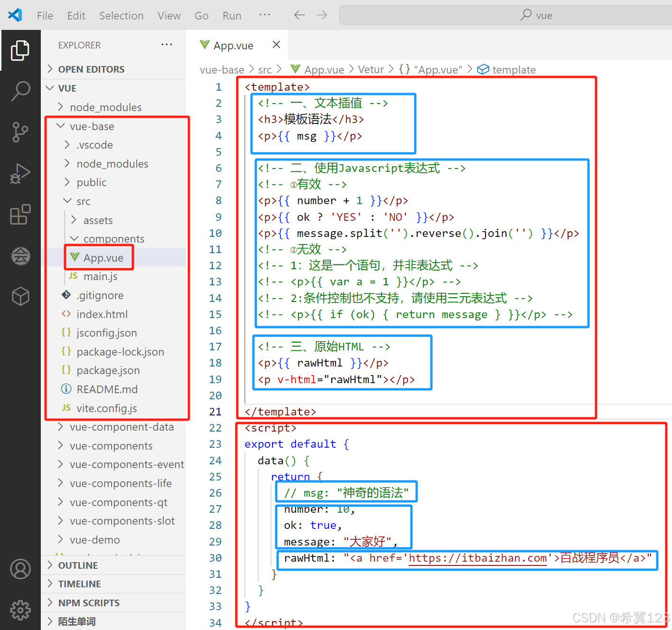The width and height of the screenshot is (672, 630).
Task: Open the Run menu
Action: coord(232,16)
